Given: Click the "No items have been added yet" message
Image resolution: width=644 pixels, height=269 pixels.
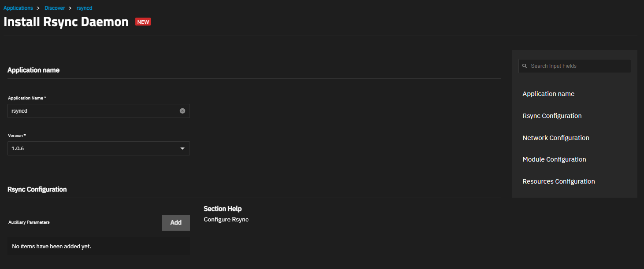Looking at the screenshot, I should [x=52, y=246].
